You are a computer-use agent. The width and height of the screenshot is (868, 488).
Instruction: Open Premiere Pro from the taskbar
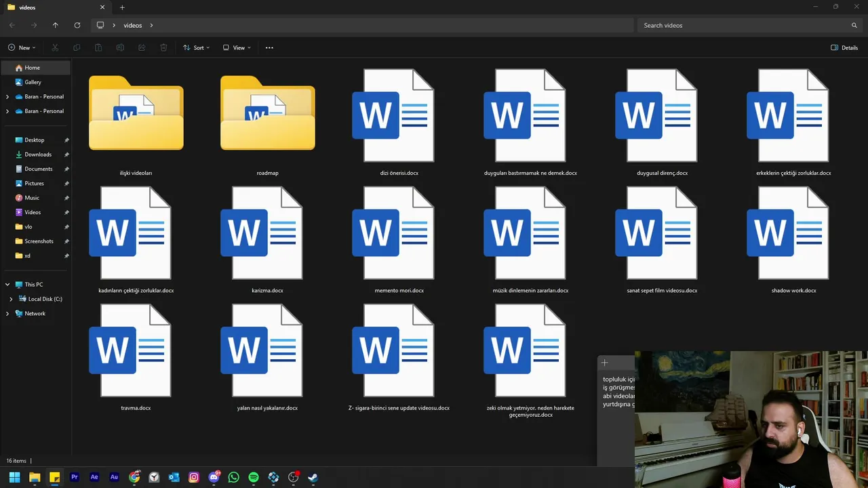[x=75, y=477]
